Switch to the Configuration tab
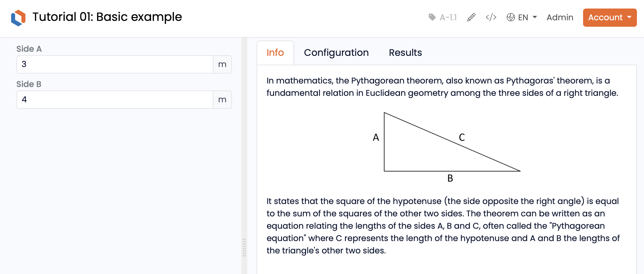This screenshot has height=274, width=644. click(x=336, y=53)
